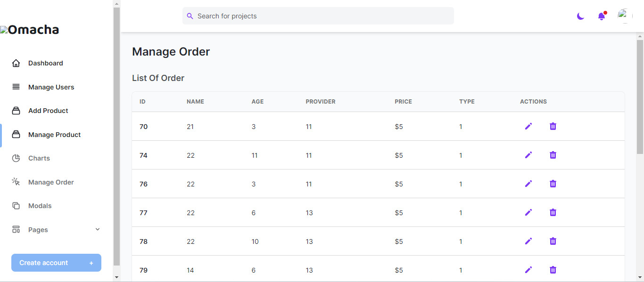This screenshot has width=644, height=282.
Task: Click the main page vertical scrollbar
Action: click(640, 97)
